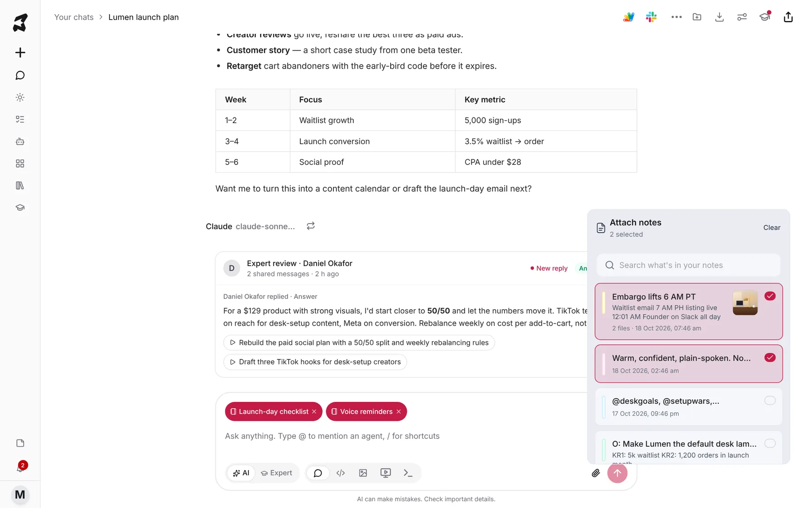Remove the Voice reminders chip

(398, 411)
